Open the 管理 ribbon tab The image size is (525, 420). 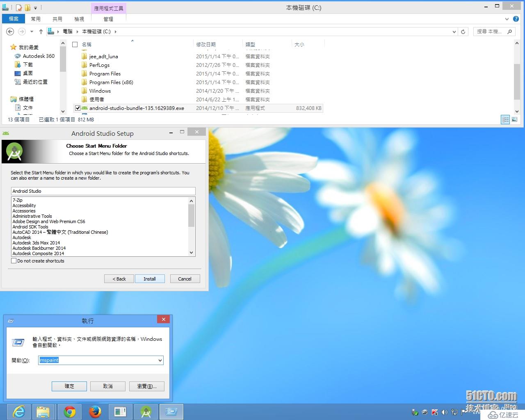pyautogui.click(x=108, y=19)
